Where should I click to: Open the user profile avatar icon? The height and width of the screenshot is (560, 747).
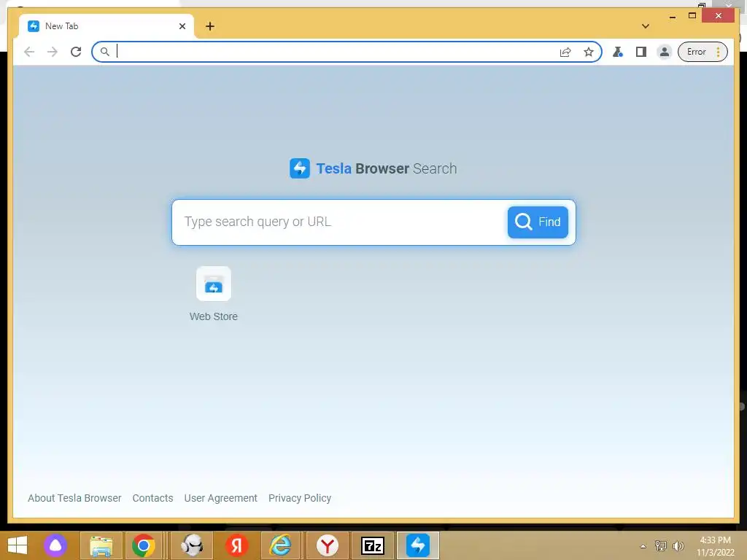(664, 52)
